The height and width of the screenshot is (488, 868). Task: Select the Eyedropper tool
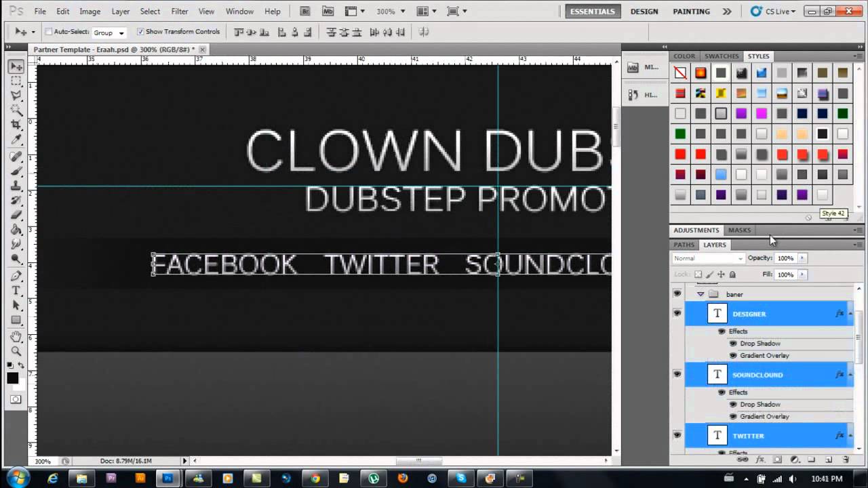pos(16,139)
